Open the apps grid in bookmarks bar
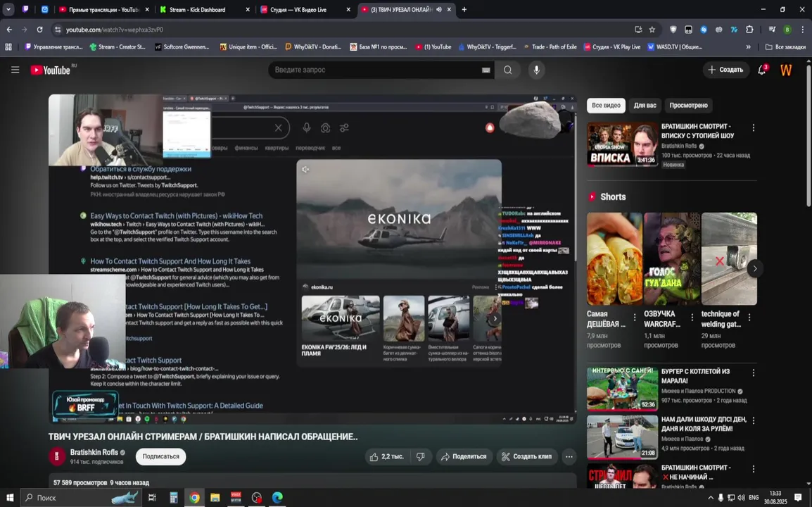 pyautogui.click(x=8, y=46)
